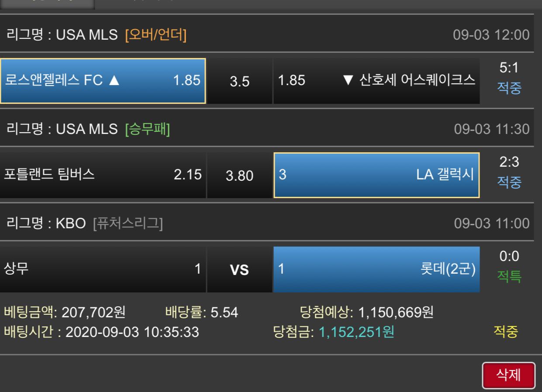Click the 3.5 over/under line cell

(239, 82)
